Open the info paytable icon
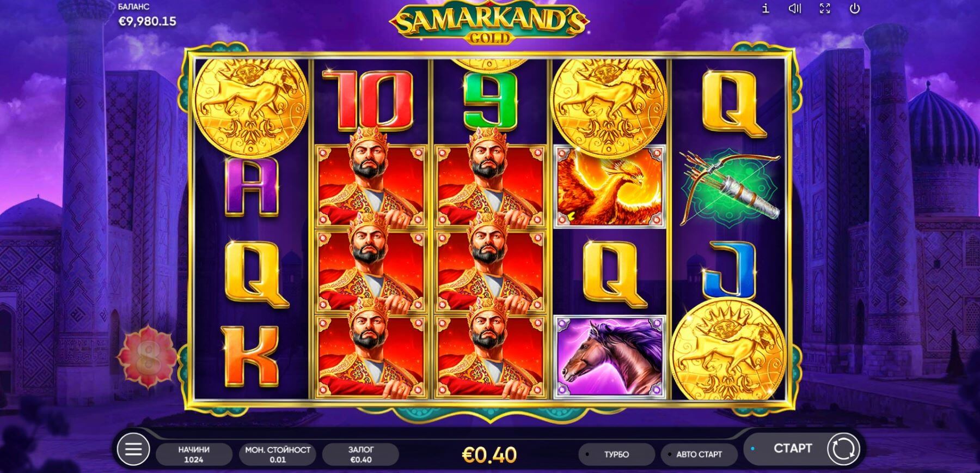Viewport: 980px width, 473px height. [x=765, y=9]
